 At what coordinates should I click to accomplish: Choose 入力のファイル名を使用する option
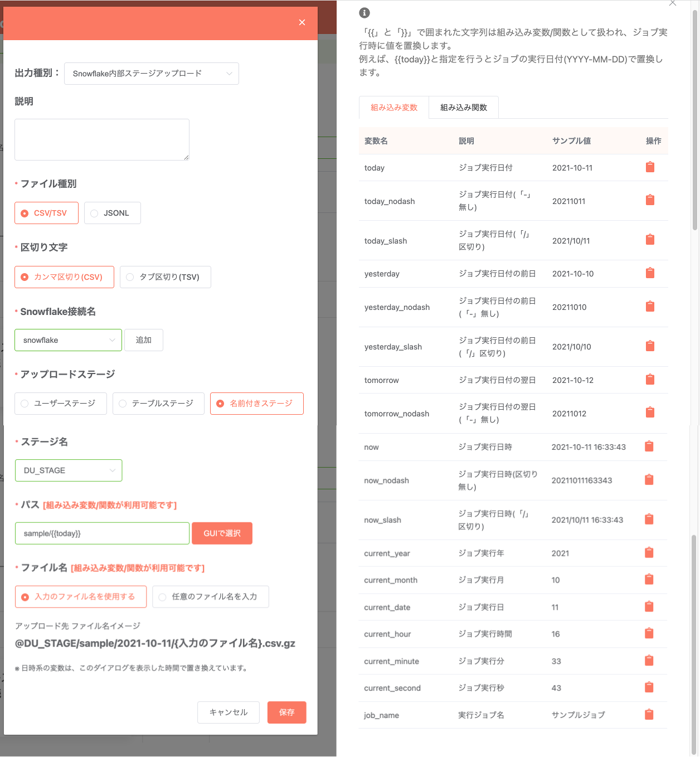pos(81,596)
